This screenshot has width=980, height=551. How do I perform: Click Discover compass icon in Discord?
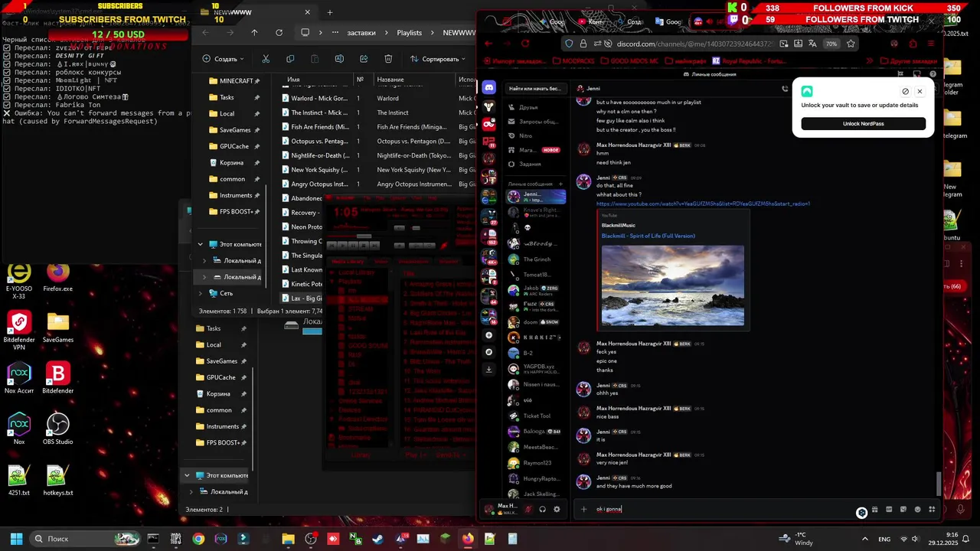[488, 352]
